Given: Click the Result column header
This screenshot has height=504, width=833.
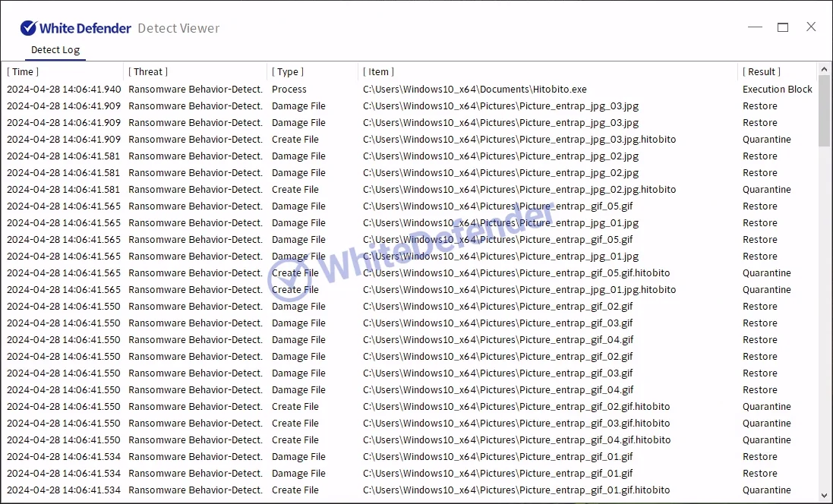Looking at the screenshot, I should pyautogui.click(x=762, y=72).
